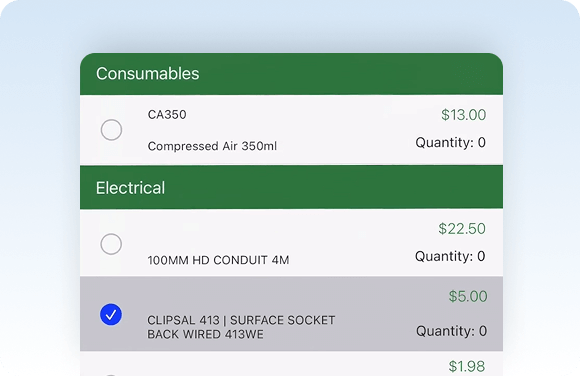Click the Consumables heading text

(x=148, y=74)
